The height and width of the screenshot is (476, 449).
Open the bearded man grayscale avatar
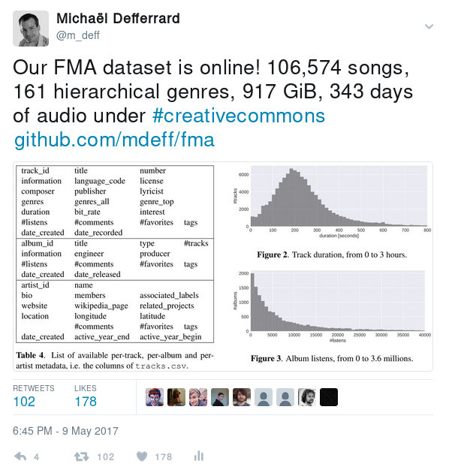307,397
